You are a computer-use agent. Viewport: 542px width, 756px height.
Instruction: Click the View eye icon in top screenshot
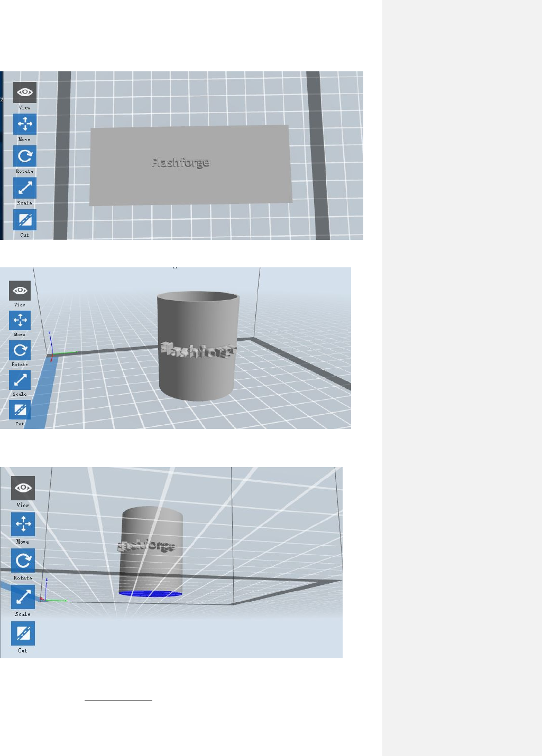pyautogui.click(x=25, y=92)
